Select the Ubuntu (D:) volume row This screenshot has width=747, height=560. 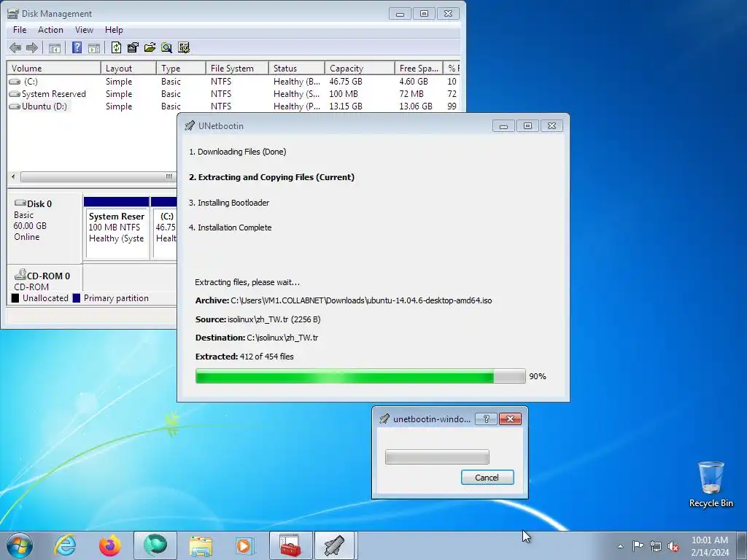[x=233, y=106]
